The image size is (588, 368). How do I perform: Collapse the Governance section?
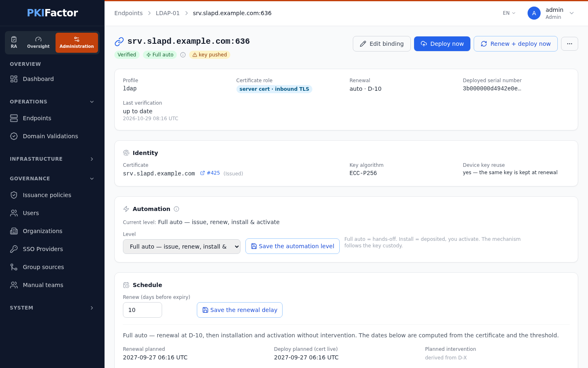click(52, 179)
